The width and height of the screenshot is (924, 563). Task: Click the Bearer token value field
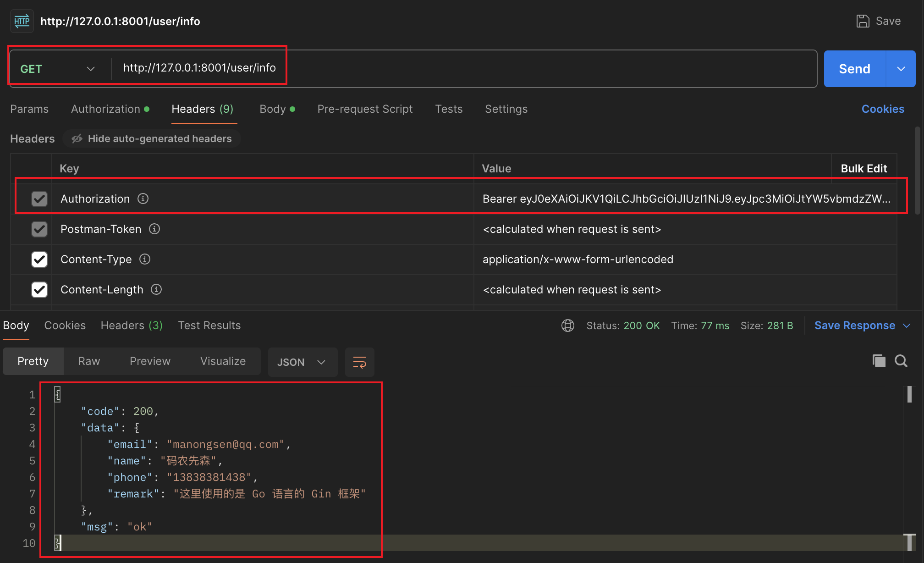[686, 199]
